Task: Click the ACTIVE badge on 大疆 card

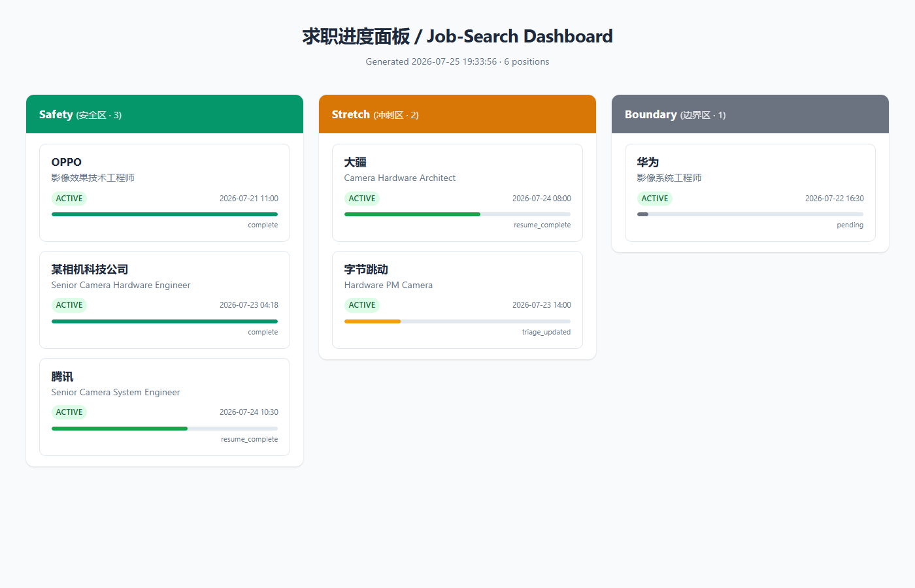Action: (362, 199)
